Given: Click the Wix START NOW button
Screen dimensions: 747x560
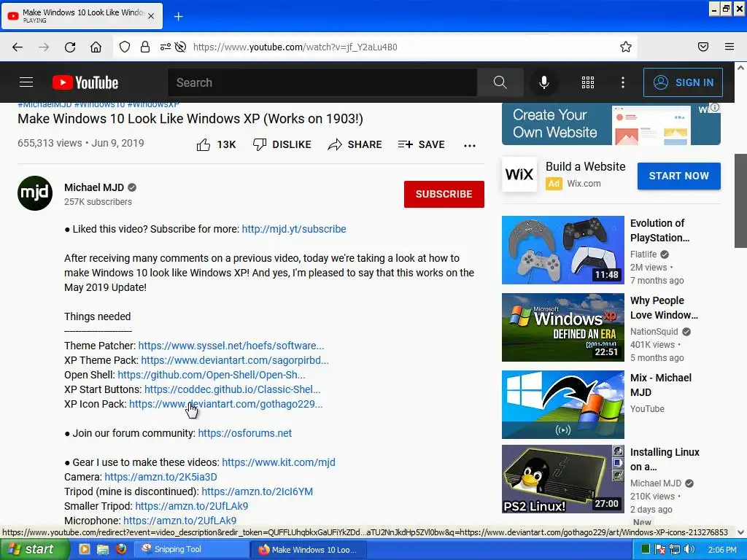Looking at the screenshot, I should point(679,176).
